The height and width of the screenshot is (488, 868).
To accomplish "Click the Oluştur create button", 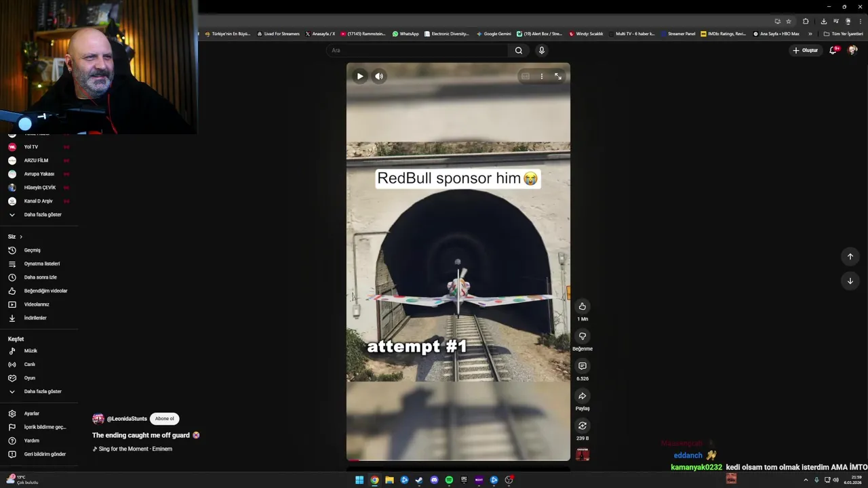I will click(x=806, y=50).
